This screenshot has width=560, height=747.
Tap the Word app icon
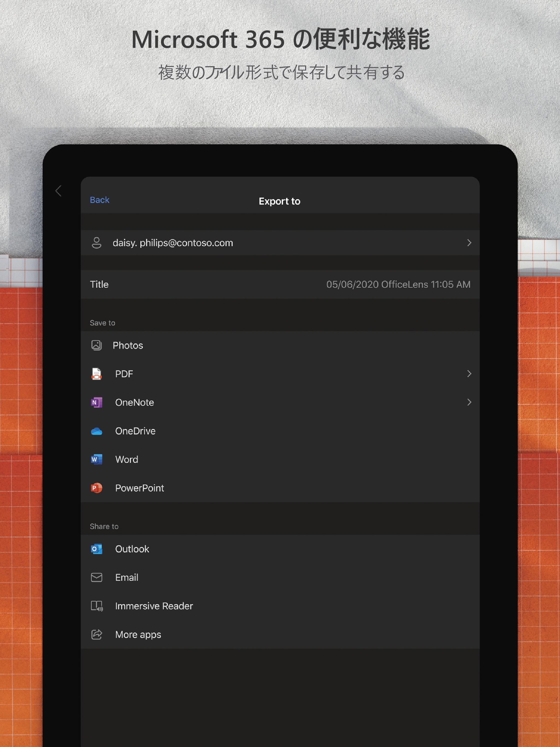pos(96,459)
